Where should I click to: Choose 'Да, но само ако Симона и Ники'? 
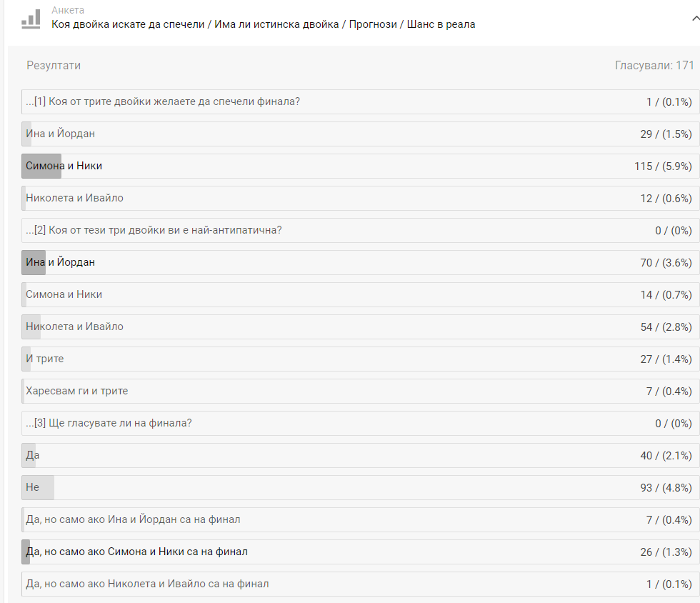click(360, 552)
